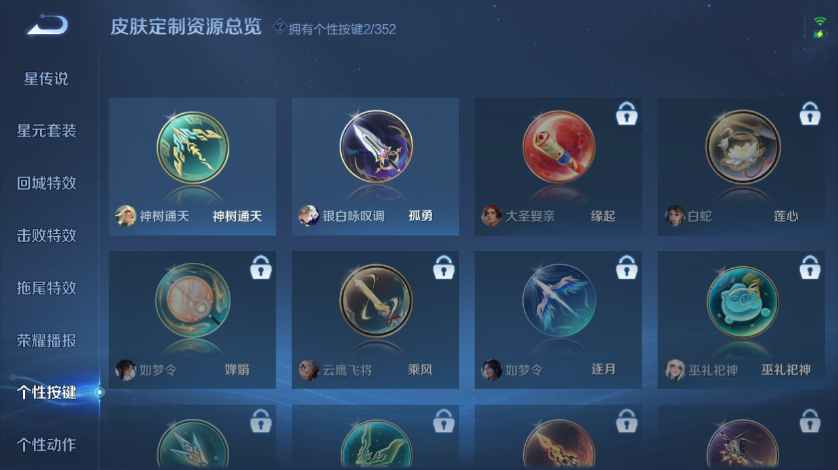Image resolution: width=838 pixels, height=470 pixels.
Task: Switch to the 回城特效 category
Action: tap(46, 183)
